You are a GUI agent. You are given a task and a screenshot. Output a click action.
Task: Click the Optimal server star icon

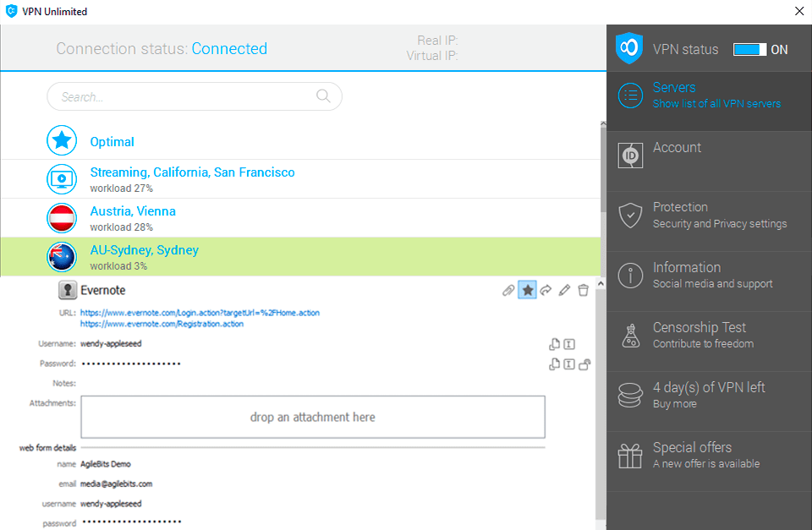tap(61, 140)
